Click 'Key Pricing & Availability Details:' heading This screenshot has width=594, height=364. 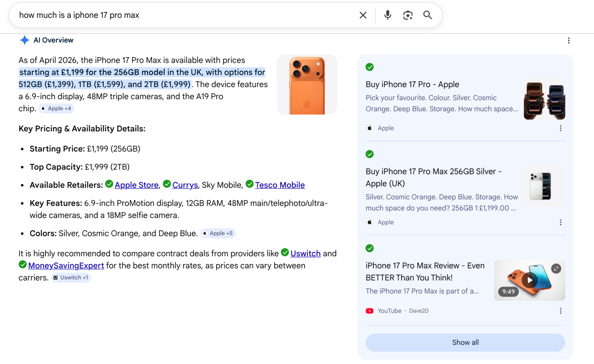(82, 129)
